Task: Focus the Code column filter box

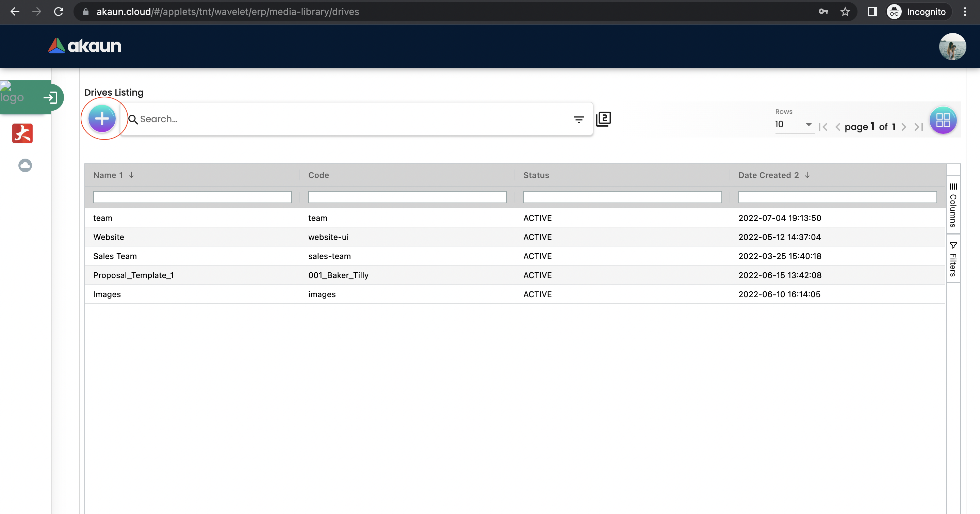Action: coord(407,197)
